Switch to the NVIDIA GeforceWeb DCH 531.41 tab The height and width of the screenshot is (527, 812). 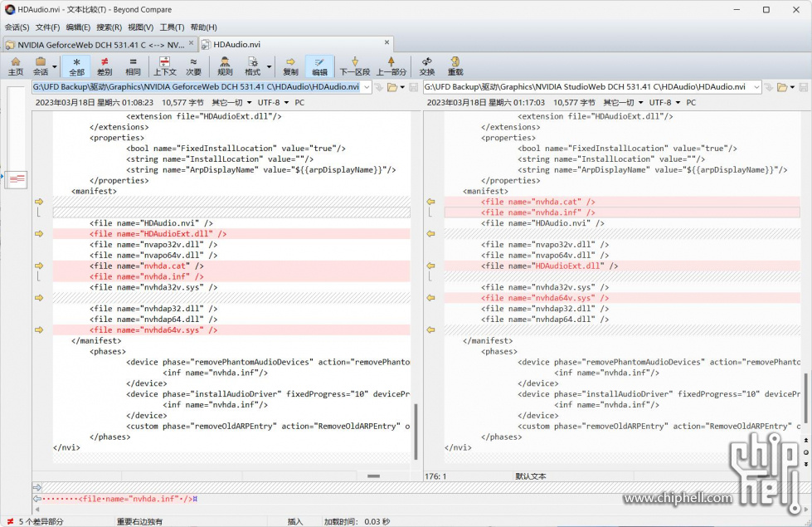tap(100, 45)
